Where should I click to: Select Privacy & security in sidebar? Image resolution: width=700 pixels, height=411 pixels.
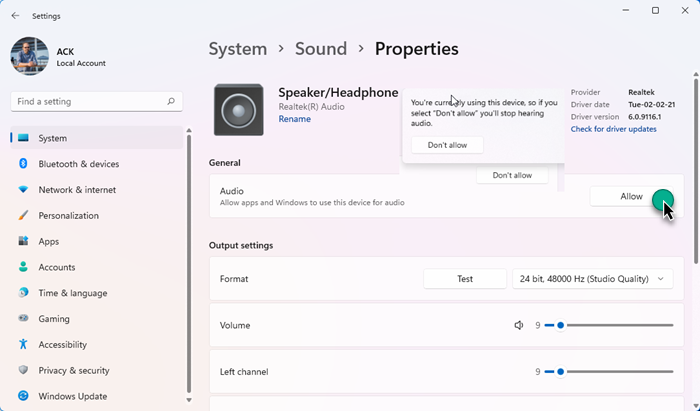coord(74,371)
